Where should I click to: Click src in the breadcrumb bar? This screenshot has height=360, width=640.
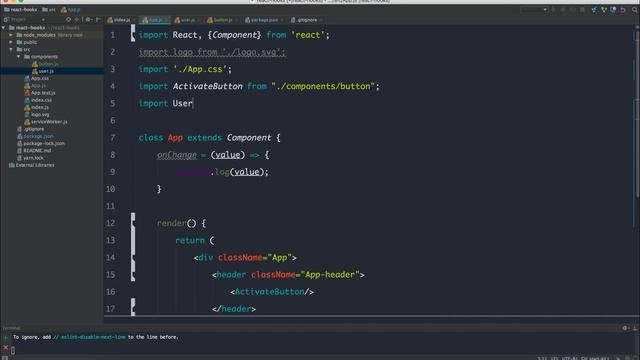[49, 9]
